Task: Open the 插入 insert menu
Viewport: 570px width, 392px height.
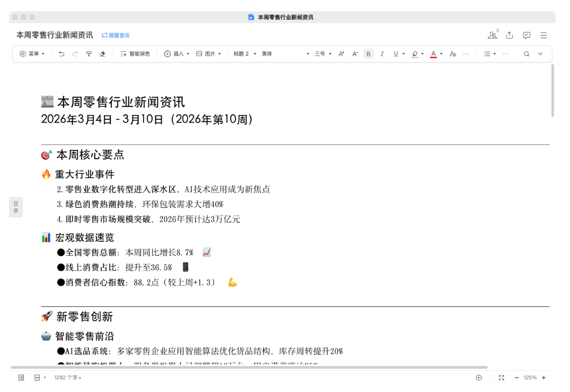Action: (176, 54)
